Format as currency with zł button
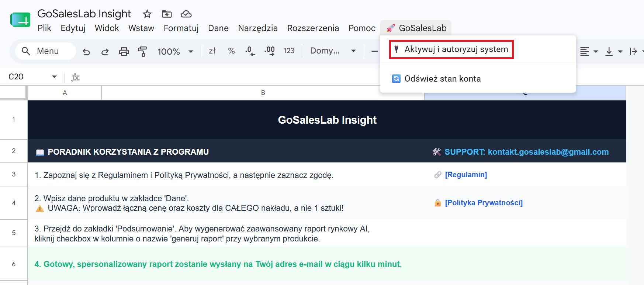The width and height of the screenshot is (644, 285). (212, 51)
